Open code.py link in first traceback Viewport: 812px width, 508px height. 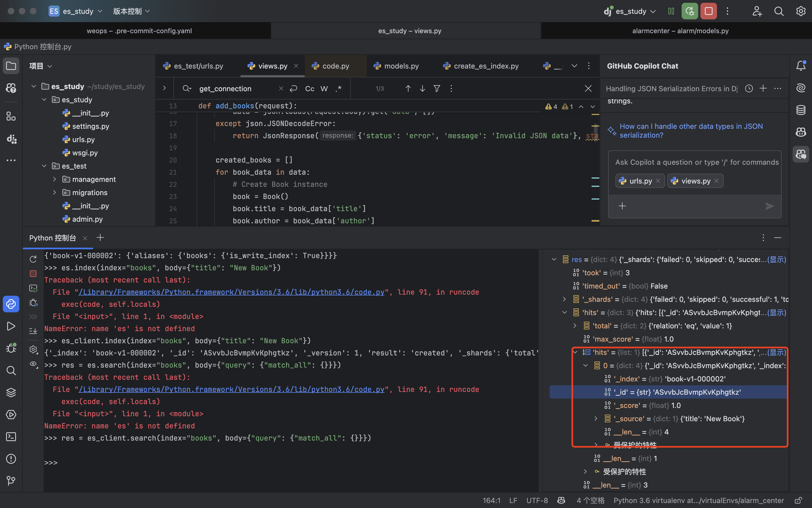point(231,292)
